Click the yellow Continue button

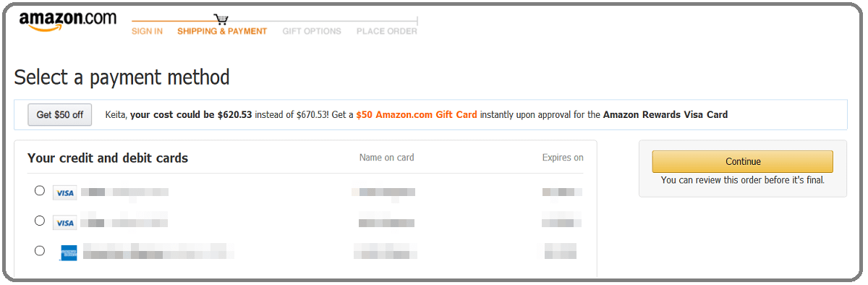pyautogui.click(x=743, y=161)
